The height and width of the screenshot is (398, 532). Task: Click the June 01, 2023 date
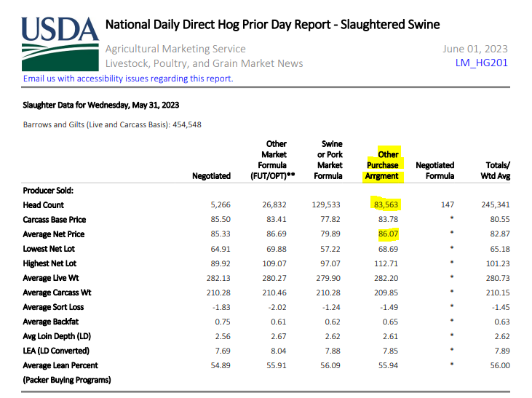[x=475, y=49]
